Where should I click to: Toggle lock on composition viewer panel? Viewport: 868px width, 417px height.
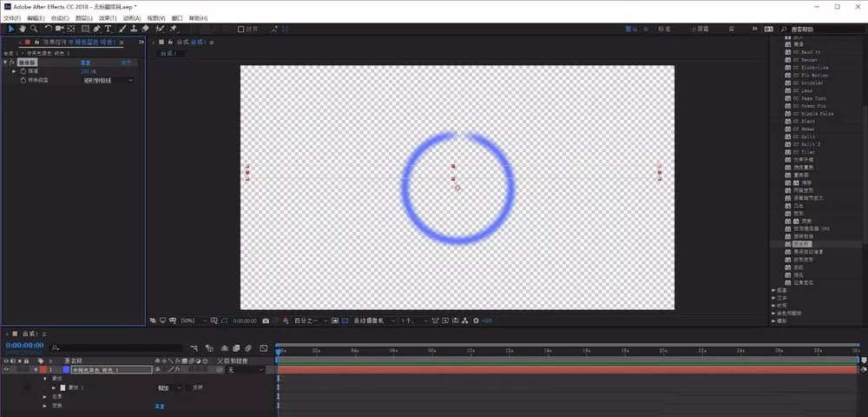pyautogui.click(x=170, y=42)
